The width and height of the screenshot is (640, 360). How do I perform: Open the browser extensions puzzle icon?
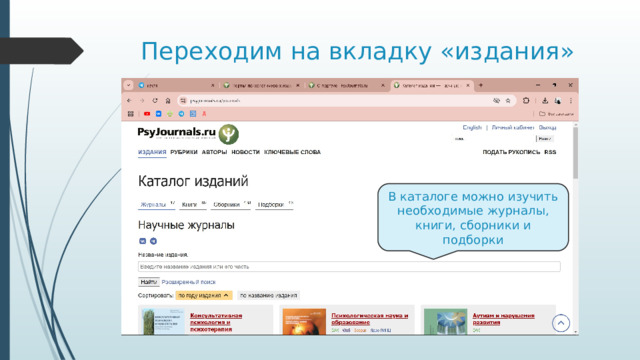point(526,100)
